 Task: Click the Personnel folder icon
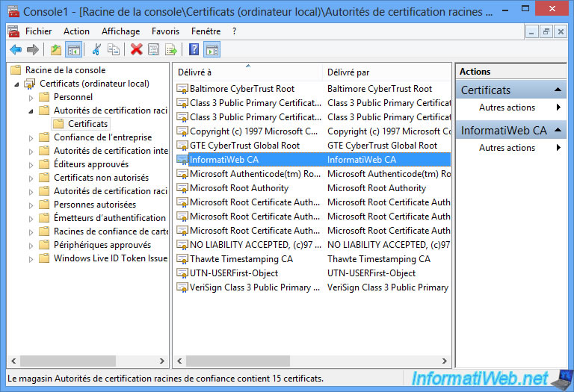coord(44,97)
